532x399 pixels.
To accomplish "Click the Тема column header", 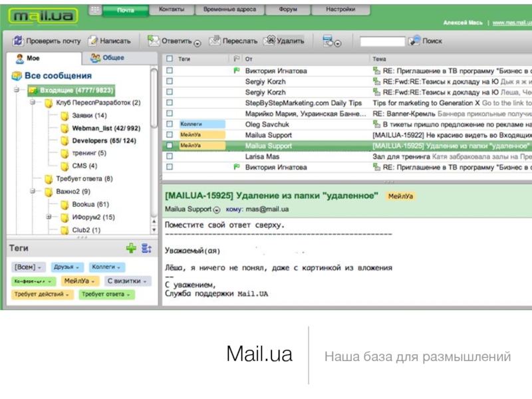I will [379, 59].
